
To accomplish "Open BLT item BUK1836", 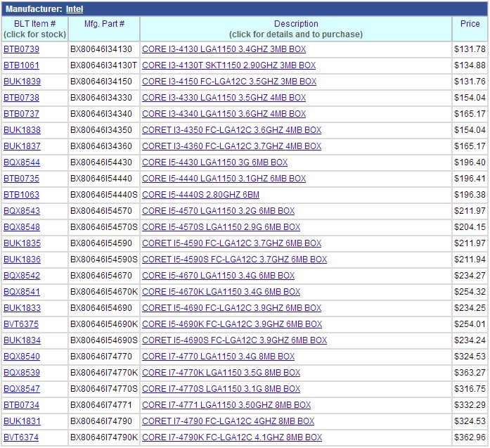I will coord(22,260).
